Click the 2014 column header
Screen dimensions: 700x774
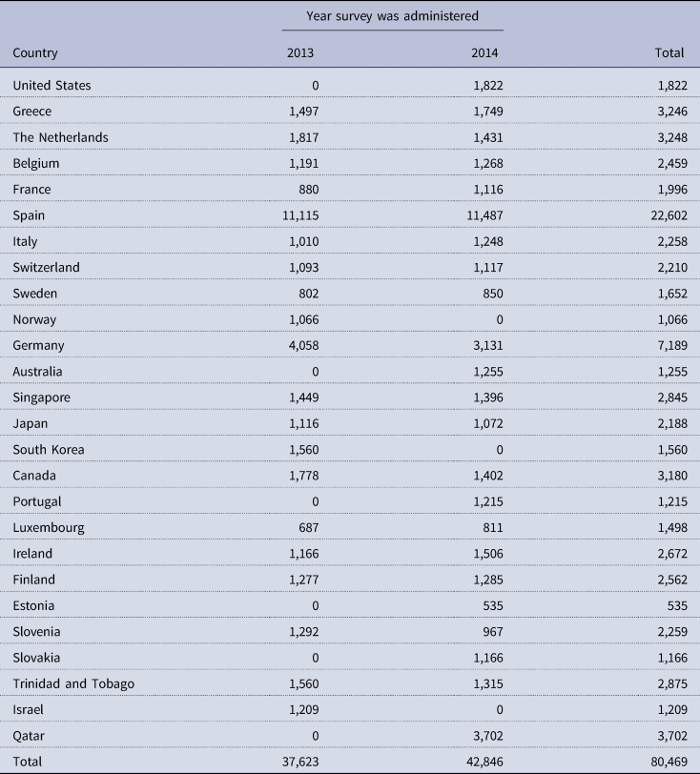coord(485,52)
